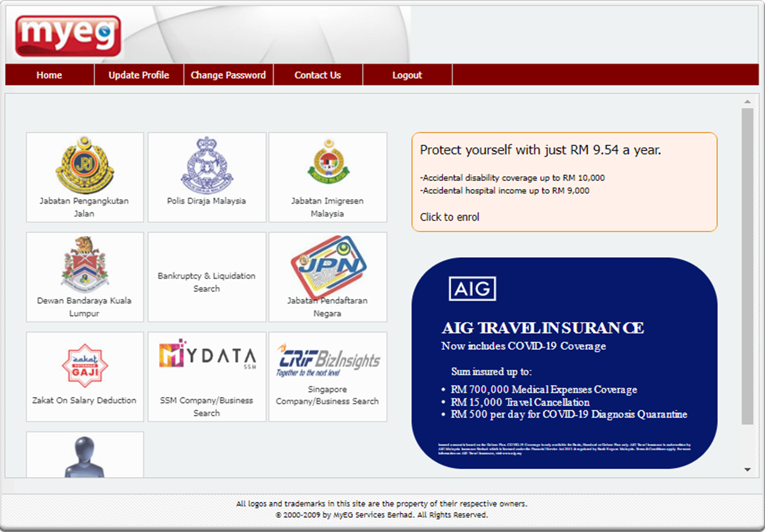Click 'RM 15,000 Travel Cancellation' line
765x532 pixels.
[520, 403]
